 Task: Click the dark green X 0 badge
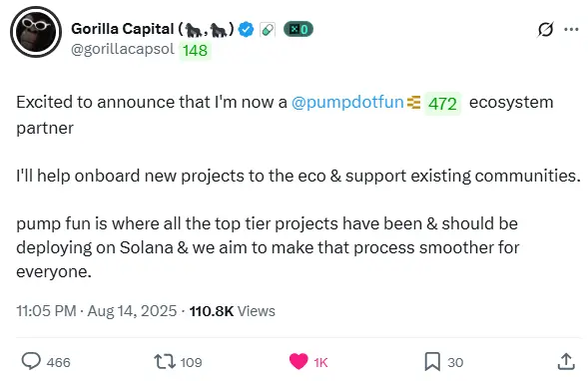click(x=298, y=29)
